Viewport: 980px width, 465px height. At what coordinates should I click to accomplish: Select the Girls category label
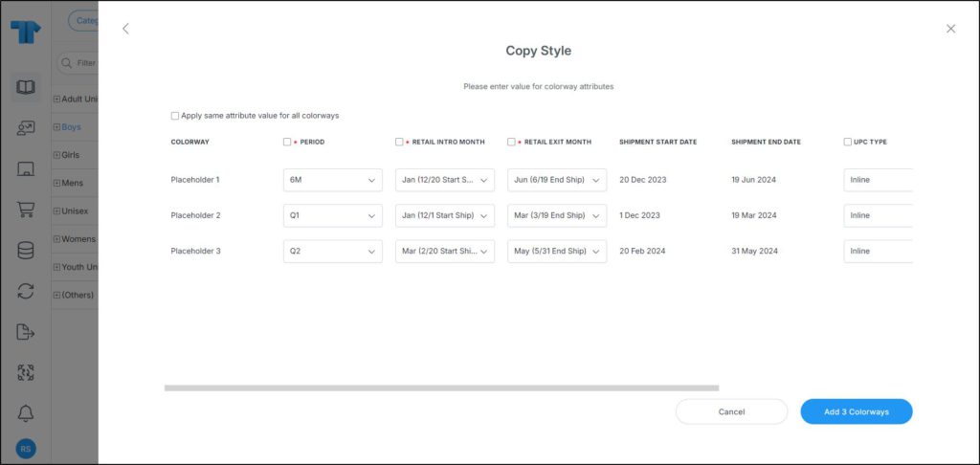[70, 155]
